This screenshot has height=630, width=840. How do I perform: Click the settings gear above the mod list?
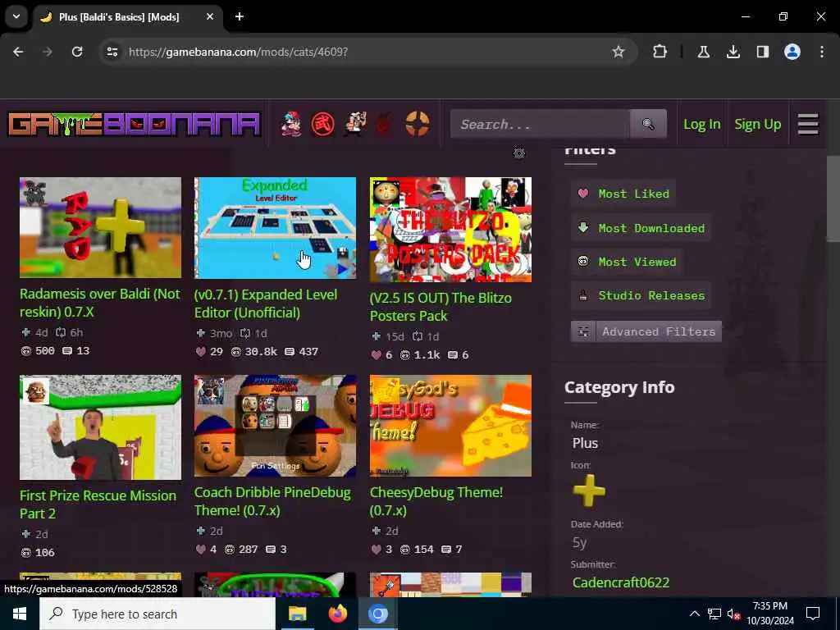519,153
